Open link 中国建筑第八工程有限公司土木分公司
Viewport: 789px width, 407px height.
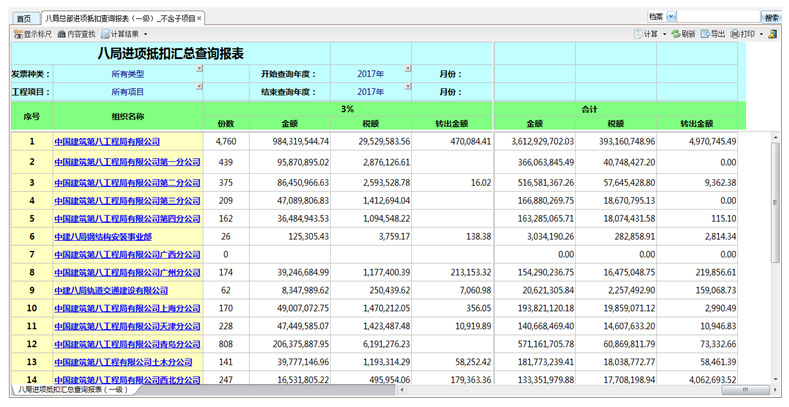pyautogui.click(x=123, y=362)
